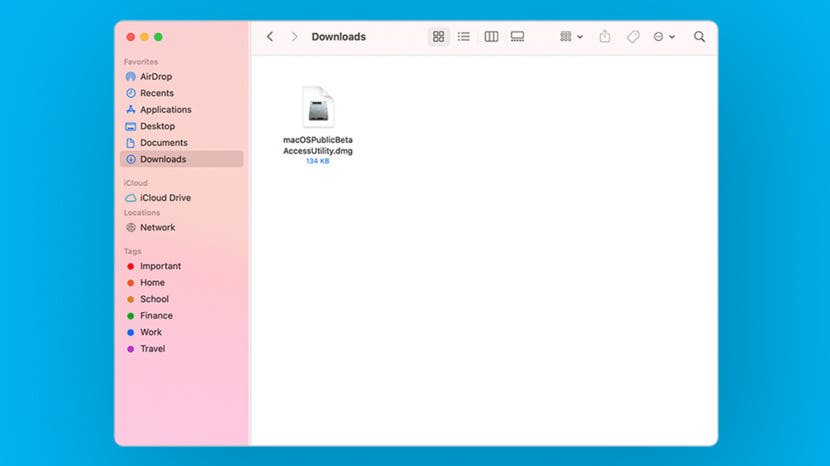Screen dimensions: 830x466
Task: Switch to gallery view
Action: click(x=517, y=37)
